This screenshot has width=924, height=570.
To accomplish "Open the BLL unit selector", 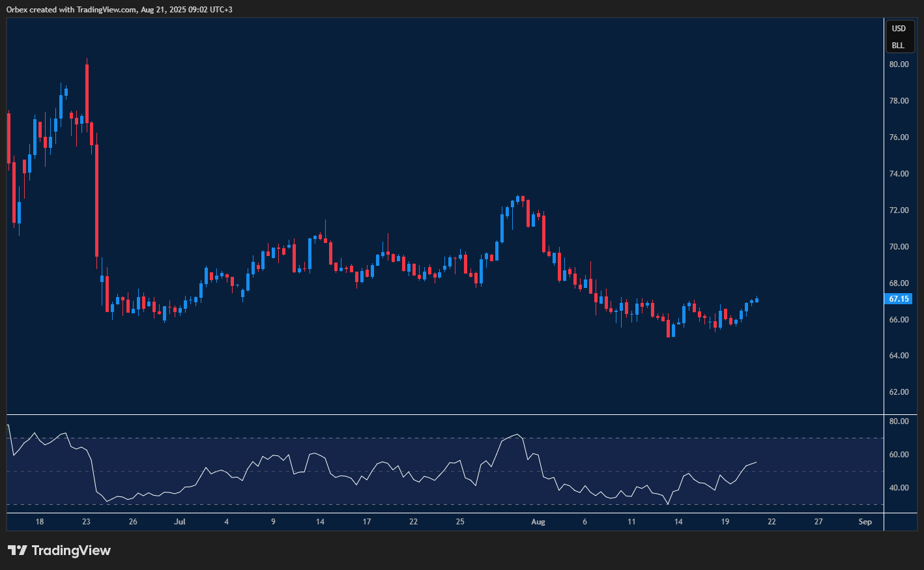I will pos(898,46).
